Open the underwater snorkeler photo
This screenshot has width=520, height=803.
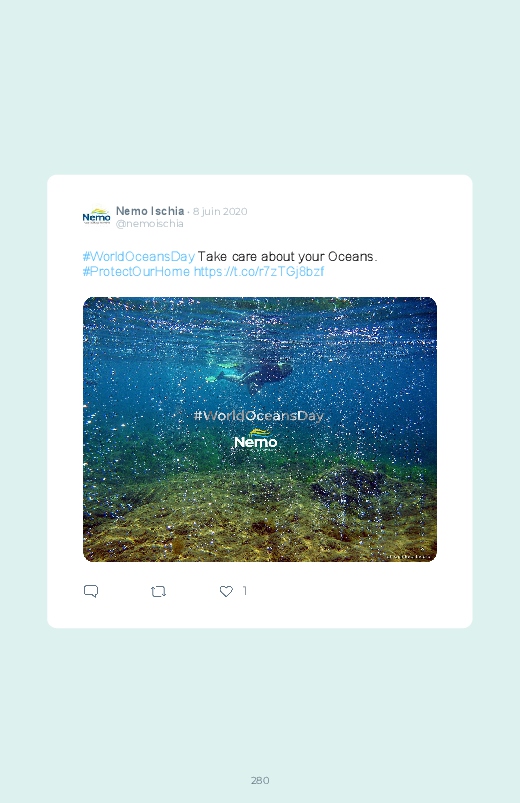pos(260,429)
